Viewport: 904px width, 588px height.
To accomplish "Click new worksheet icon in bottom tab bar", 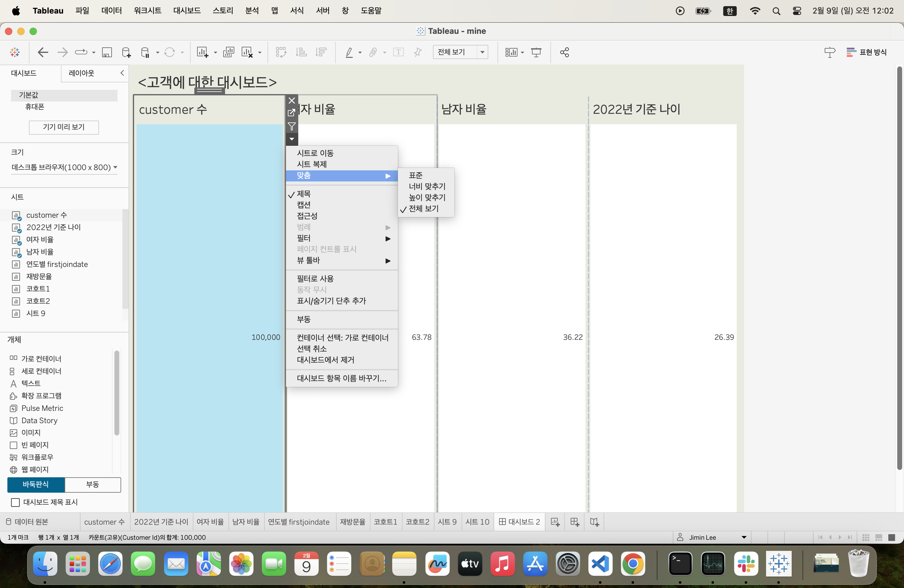I will [x=555, y=522].
